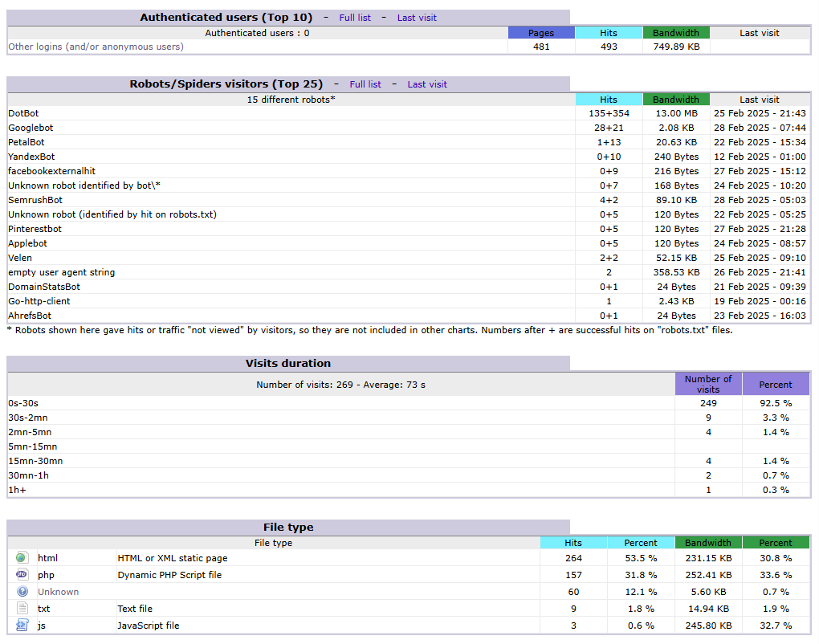This screenshot has height=644, width=819.
Task: Select the Googlebot robot name
Action: [31, 128]
